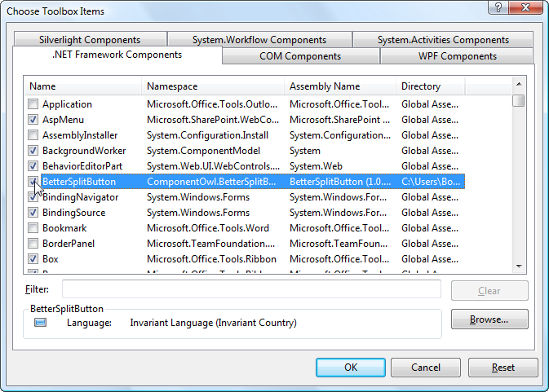Click the BetterSplitButton component icon in details

click(40, 323)
